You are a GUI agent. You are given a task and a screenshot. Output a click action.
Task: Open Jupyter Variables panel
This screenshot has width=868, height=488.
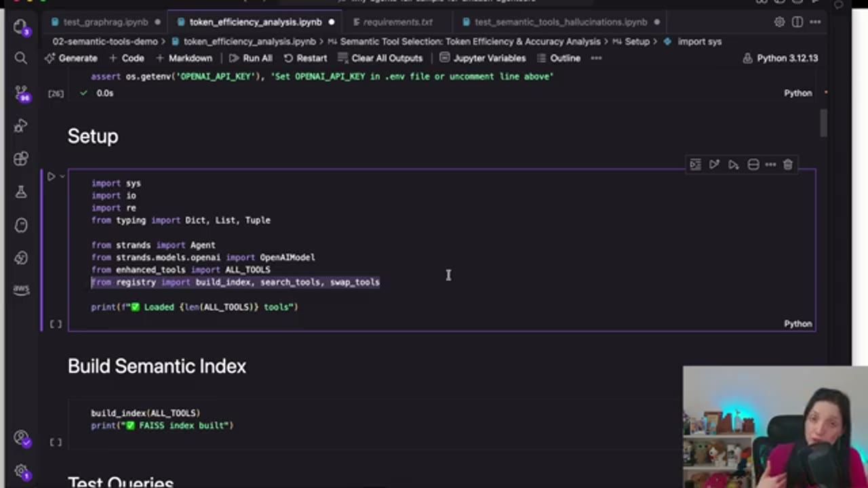[483, 58]
